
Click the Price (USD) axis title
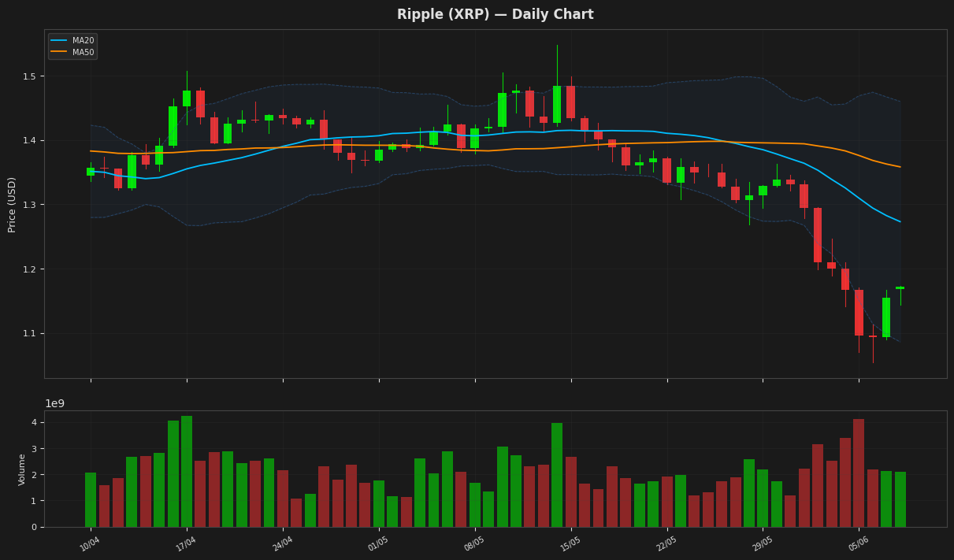(12, 204)
